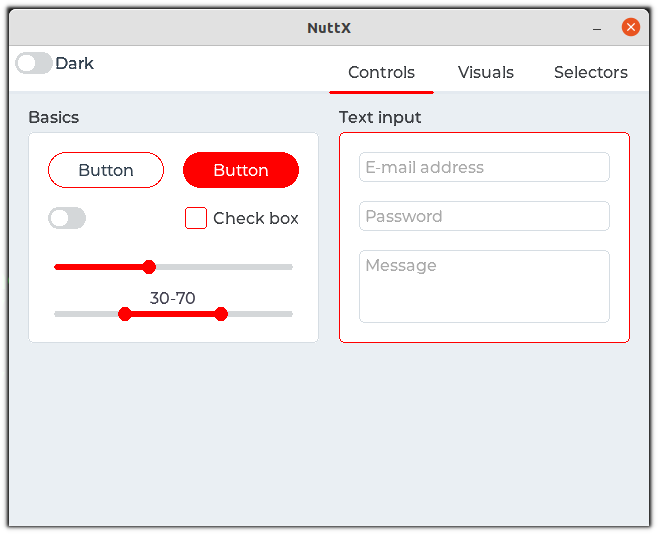The image size is (658, 534).
Task: Tick the Check box square
Action: point(196,218)
